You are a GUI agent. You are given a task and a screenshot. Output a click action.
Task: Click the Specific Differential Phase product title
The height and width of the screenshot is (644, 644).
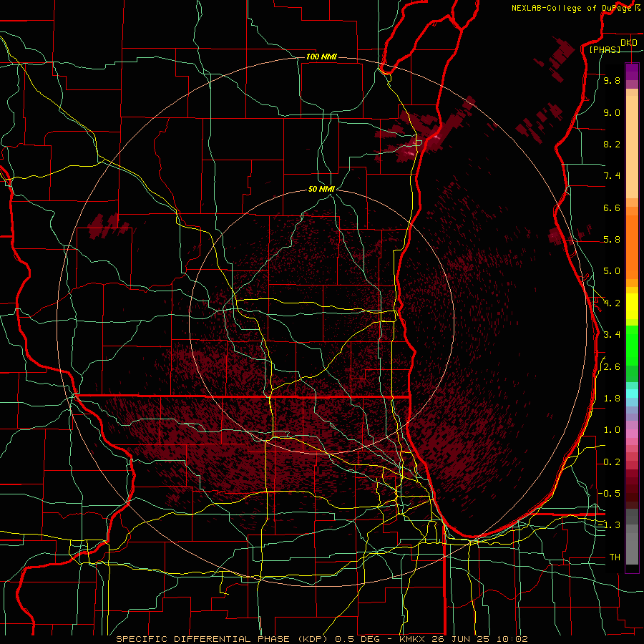point(321,639)
